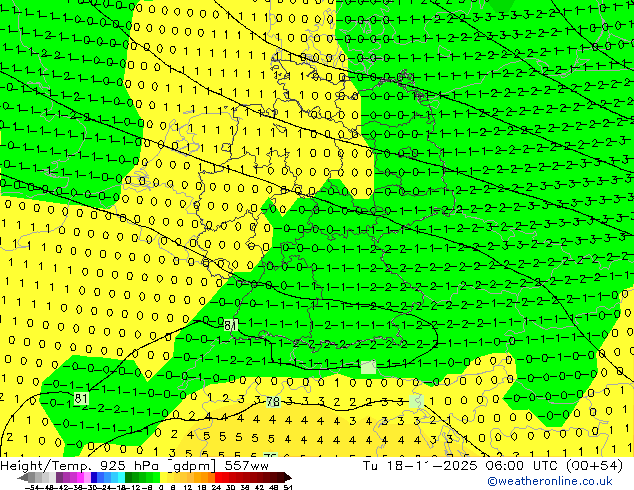This screenshot has width=634, height=490.
Task: Pick the darkest green legend swatch
Action: point(129,477)
